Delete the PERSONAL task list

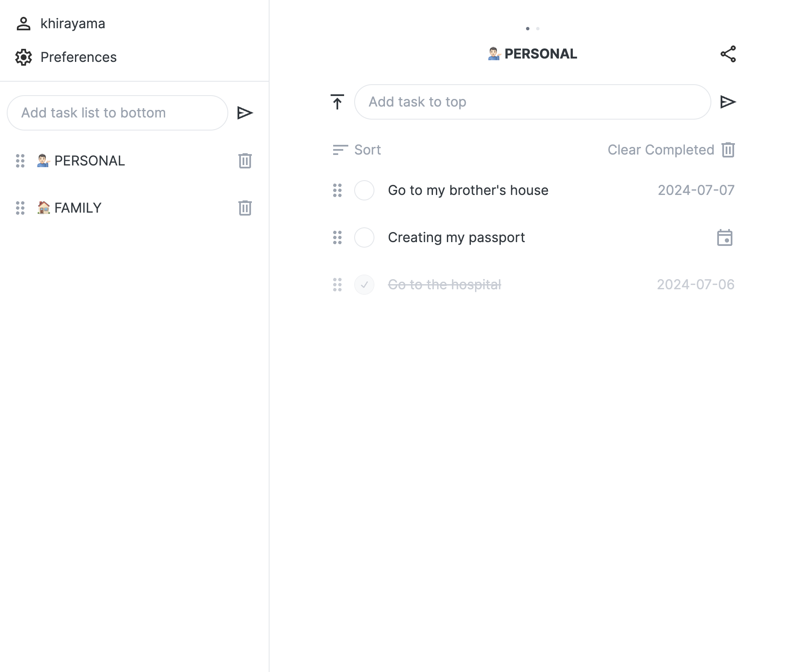tap(245, 161)
